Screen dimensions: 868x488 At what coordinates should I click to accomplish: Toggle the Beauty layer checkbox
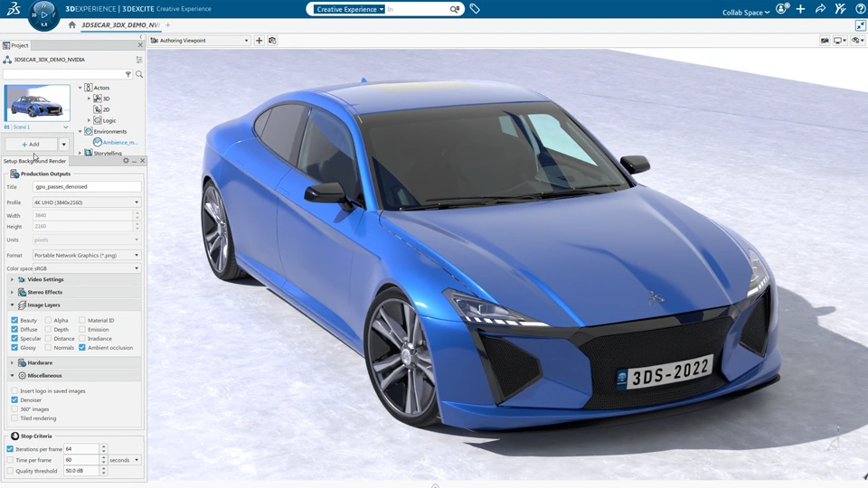point(14,320)
